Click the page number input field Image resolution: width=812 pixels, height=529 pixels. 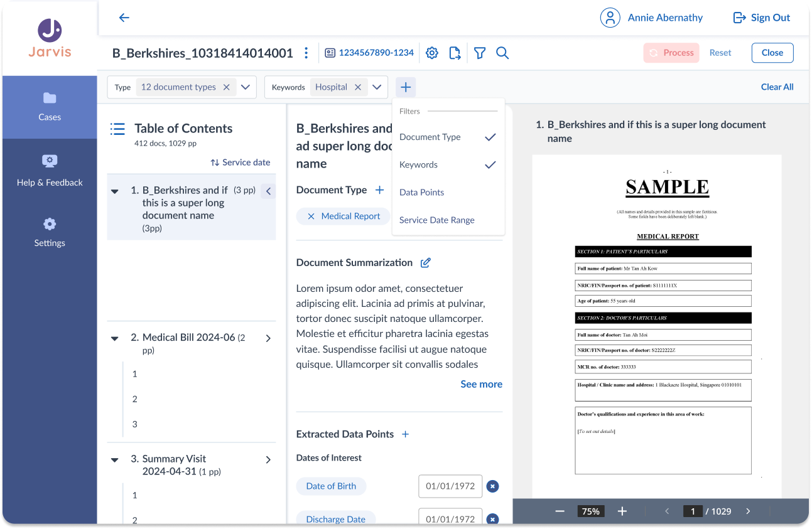693,511
